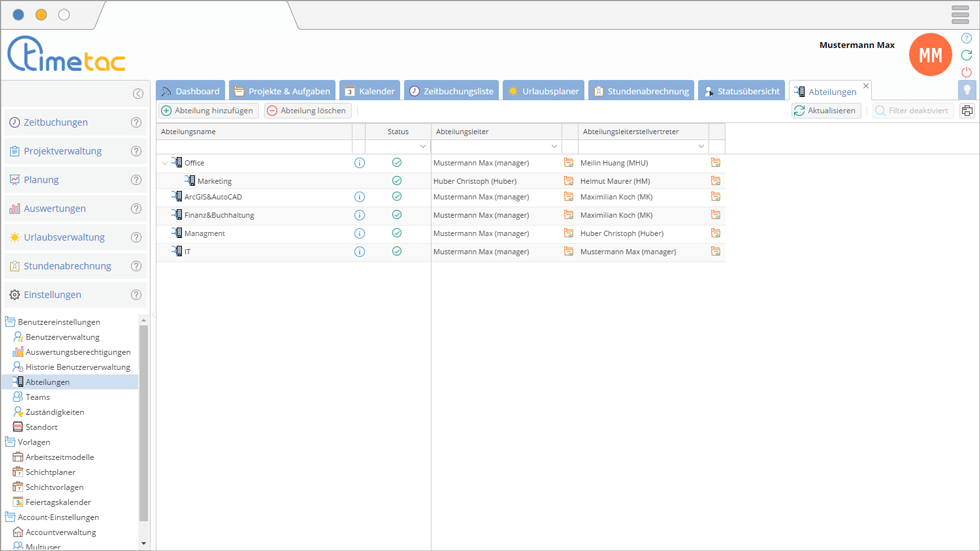Click the green refresh icon below the help icon

(966, 55)
